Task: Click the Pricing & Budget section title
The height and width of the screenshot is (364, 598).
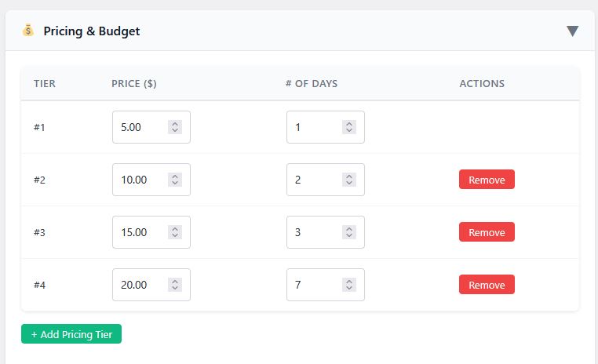Action: coord(92,31)
